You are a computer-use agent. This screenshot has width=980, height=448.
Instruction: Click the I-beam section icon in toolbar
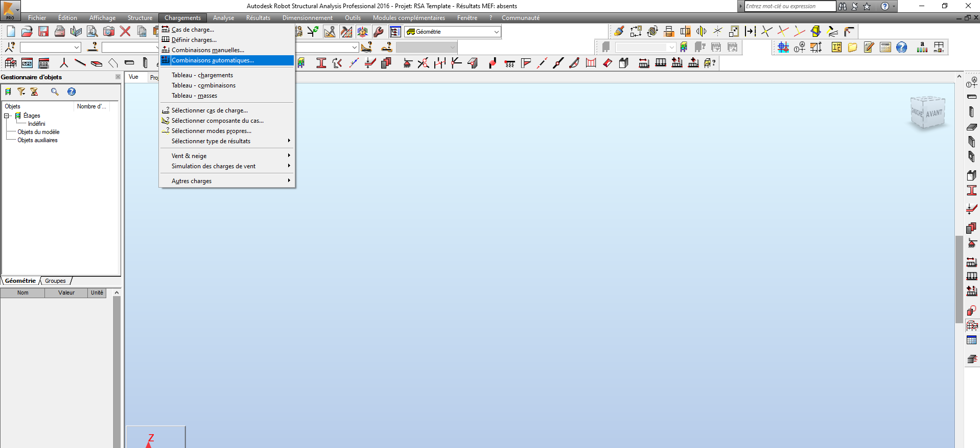[x=321, y=63]
